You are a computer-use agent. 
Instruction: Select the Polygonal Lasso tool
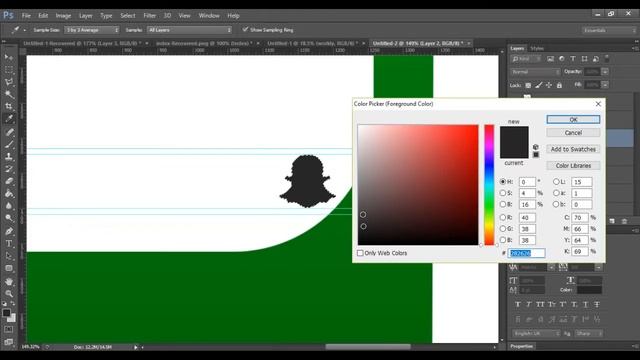coord(9,82)
